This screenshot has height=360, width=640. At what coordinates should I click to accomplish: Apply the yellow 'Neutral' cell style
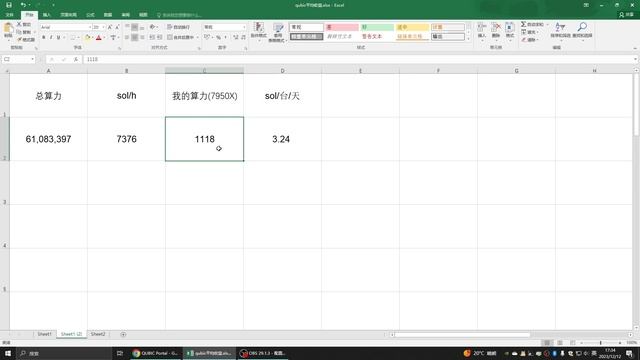412,27
